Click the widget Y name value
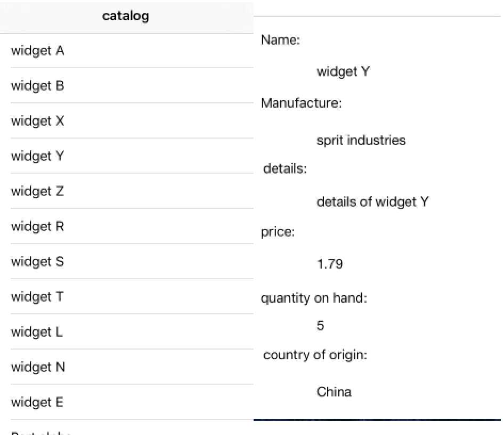The height and width of the screenshot is (438, 504). 343,71
